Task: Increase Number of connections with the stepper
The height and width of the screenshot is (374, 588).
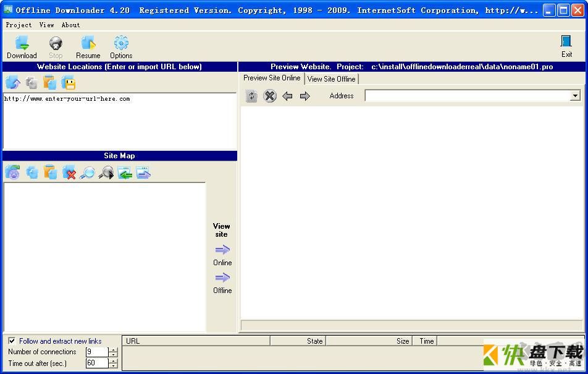Action: point(114,349)
